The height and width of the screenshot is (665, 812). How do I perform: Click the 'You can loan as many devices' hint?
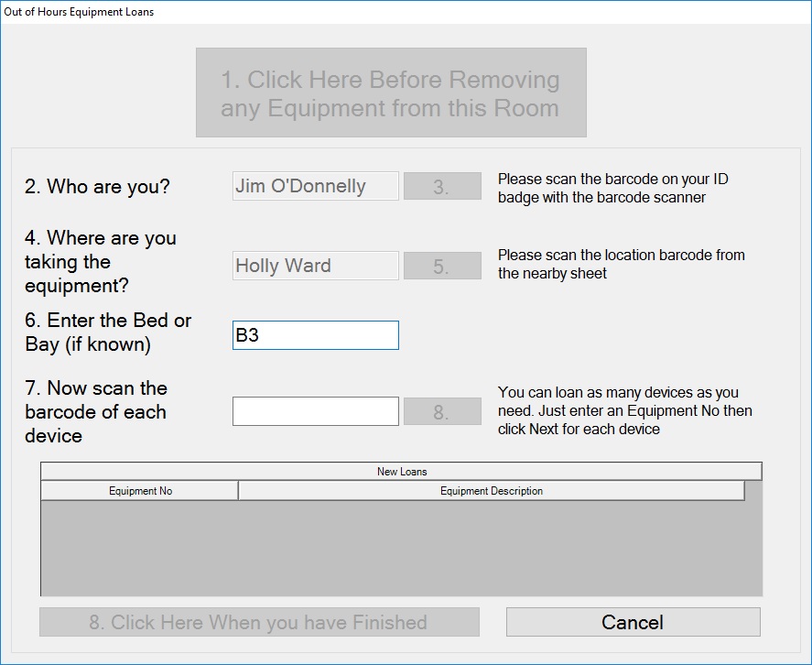(x=625, y=410)
